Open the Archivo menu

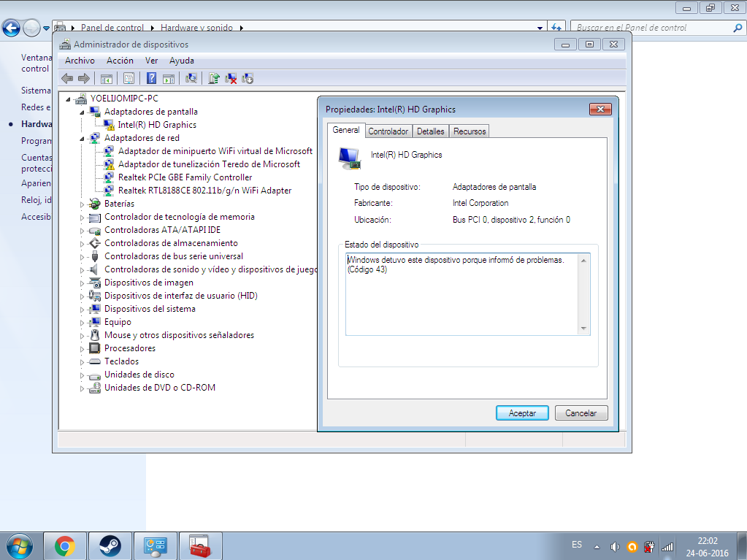[x=80, y=61]
